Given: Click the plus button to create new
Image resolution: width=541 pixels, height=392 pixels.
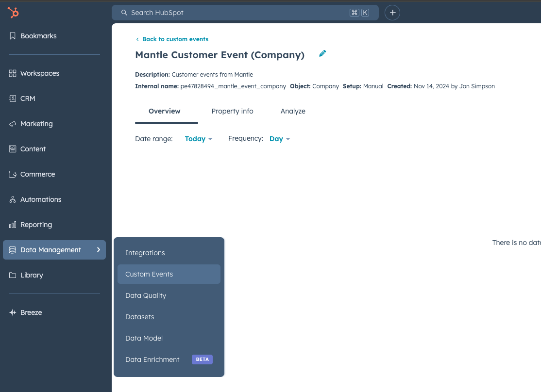Looking at the screenshot, I should coord(392,13).
